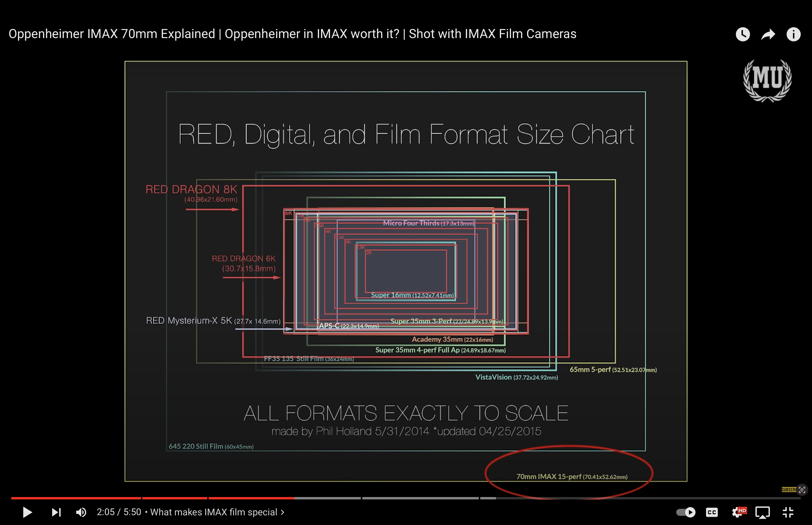
Task: Click the 'Academy 35mm' label
Action: (453, 339)
